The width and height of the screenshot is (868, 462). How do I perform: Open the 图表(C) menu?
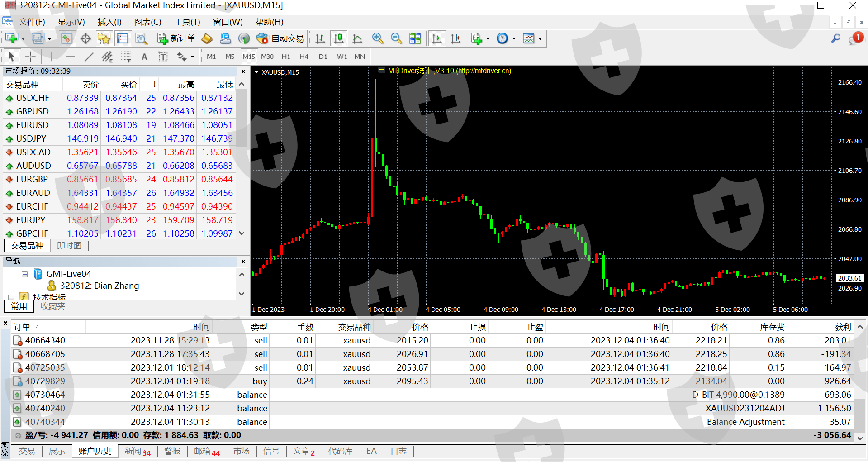coord(147,22)
